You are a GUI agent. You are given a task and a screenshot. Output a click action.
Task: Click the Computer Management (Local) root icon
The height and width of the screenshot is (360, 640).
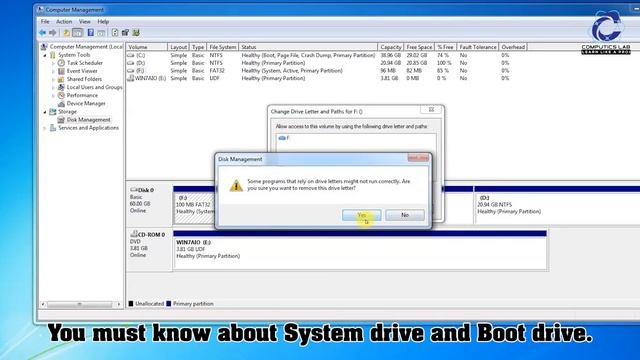click(x=44, y=47)
